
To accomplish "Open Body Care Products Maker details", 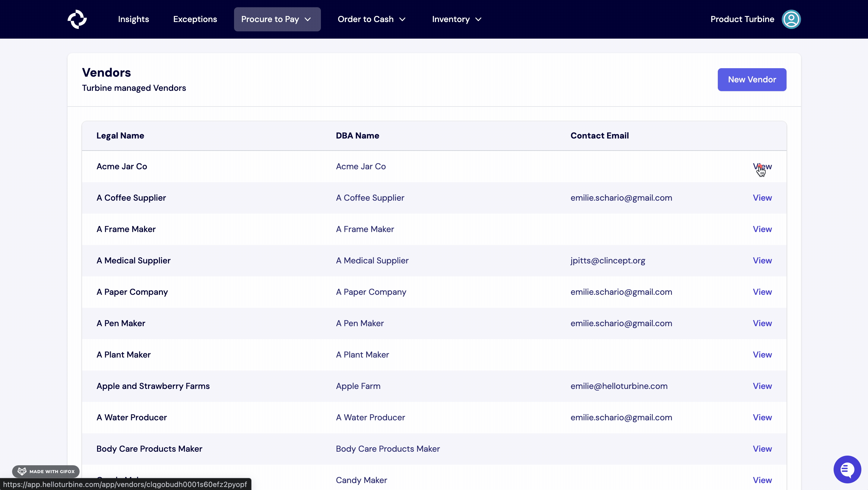I will tap(762, 449).
